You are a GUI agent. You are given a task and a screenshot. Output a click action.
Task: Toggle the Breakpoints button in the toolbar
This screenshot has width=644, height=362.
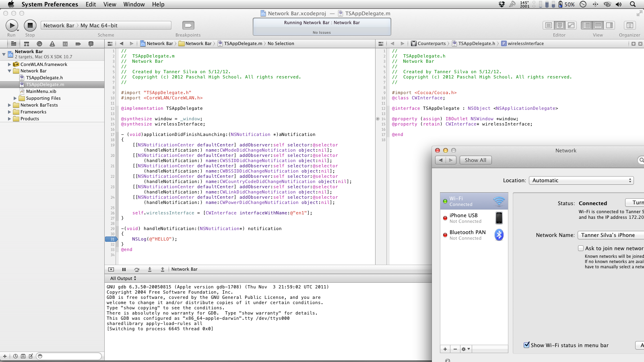pos(188,25)
